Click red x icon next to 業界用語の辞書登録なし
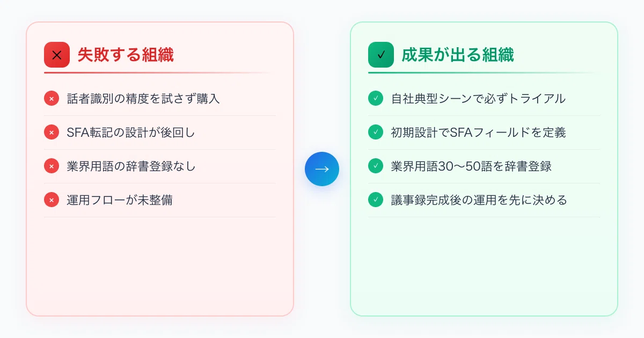The image size is (644, 338). 52,166
